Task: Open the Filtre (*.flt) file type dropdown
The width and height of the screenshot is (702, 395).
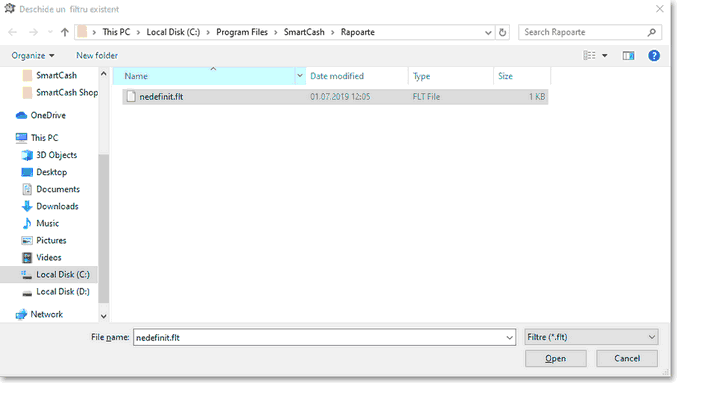Action: click(x=591, y=337)
